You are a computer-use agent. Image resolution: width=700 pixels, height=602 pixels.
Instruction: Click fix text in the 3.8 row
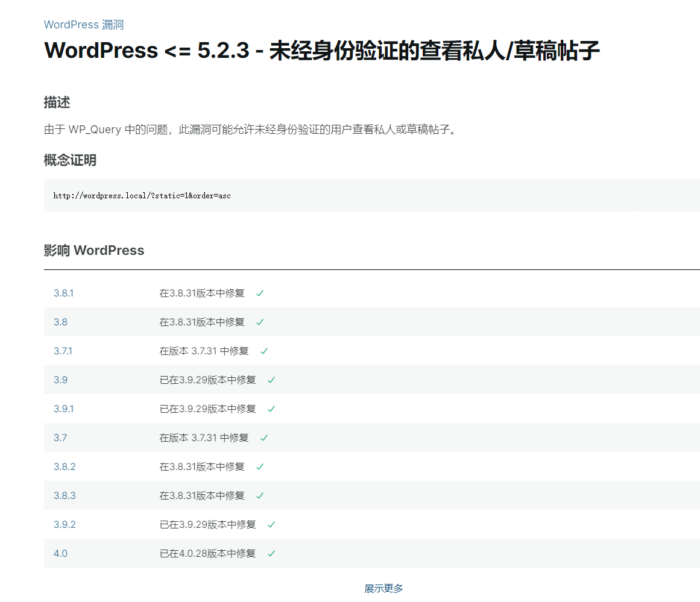coord(202,322)
